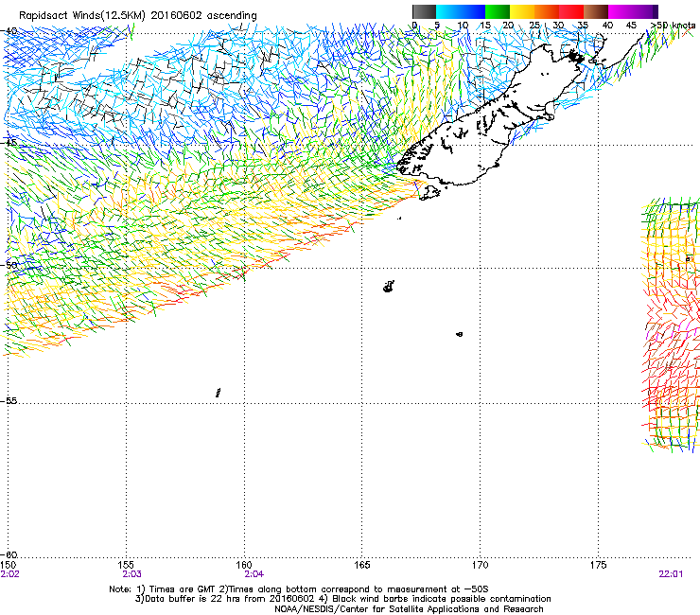
Task: Click the blue 5–15 knots legend segment
Action: point(461,11)
